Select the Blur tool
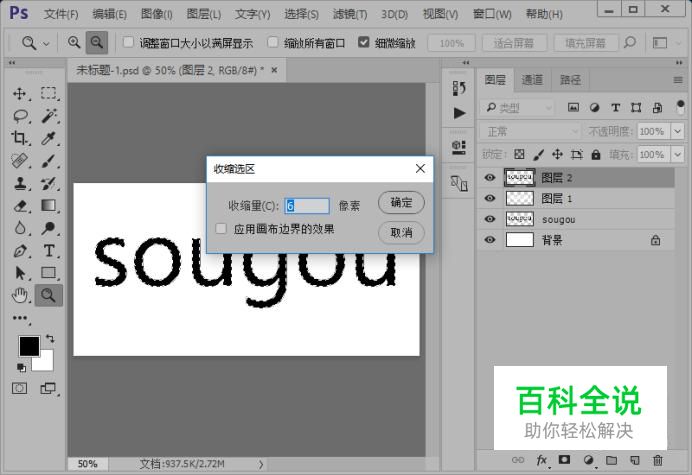The width and height of the screenshot is (692, 475). pyautogui.click(x=19, y=228)
